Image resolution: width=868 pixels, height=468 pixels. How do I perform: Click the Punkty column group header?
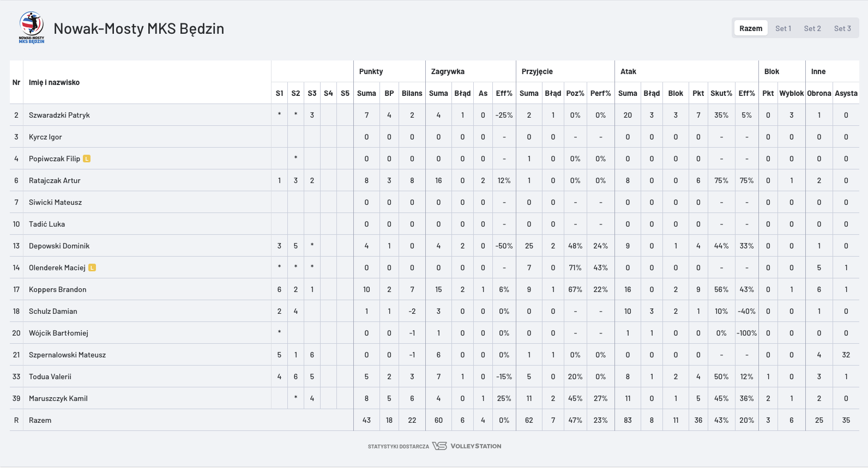[x=371, y=71]
